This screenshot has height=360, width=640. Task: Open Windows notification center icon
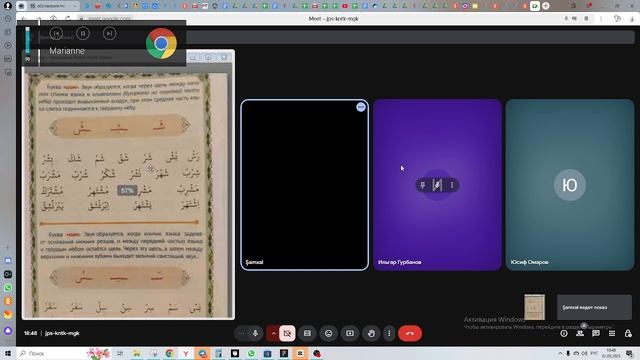coord(629,353)
